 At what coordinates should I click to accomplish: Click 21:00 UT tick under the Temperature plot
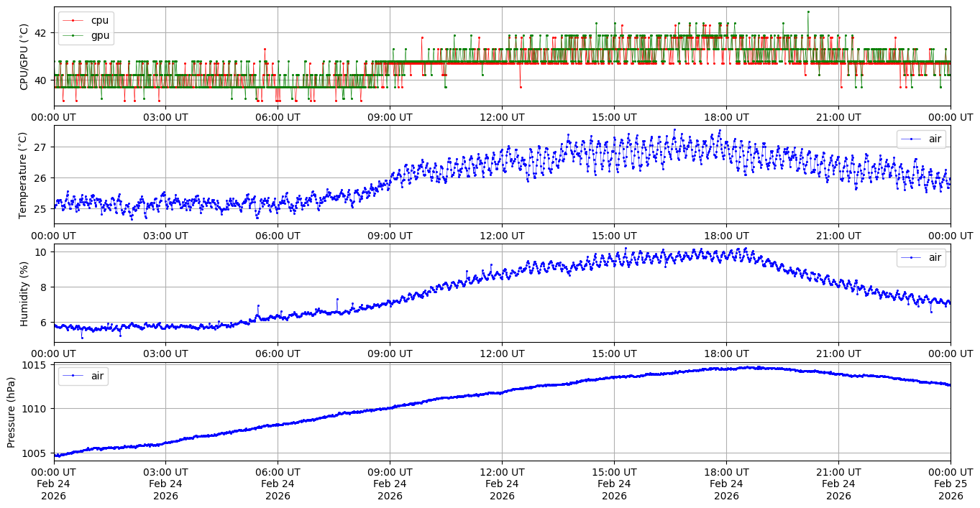pos(838,235)
